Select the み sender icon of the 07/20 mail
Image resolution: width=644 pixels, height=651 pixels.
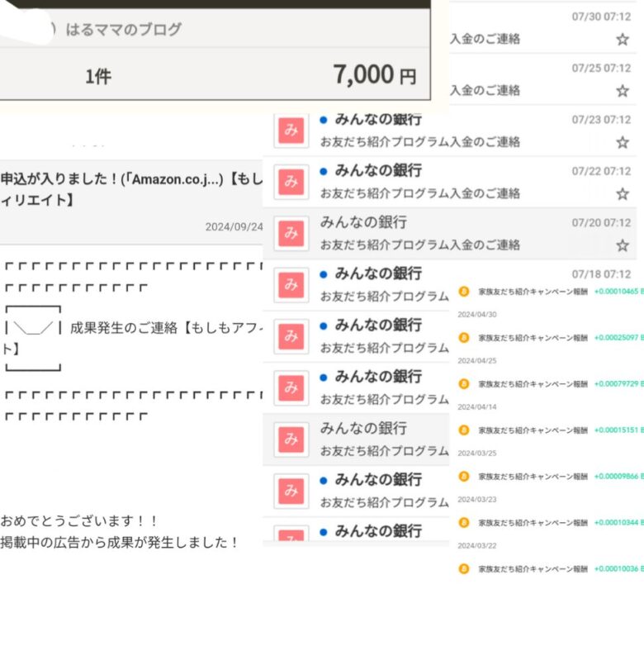(x=291, y=233)
